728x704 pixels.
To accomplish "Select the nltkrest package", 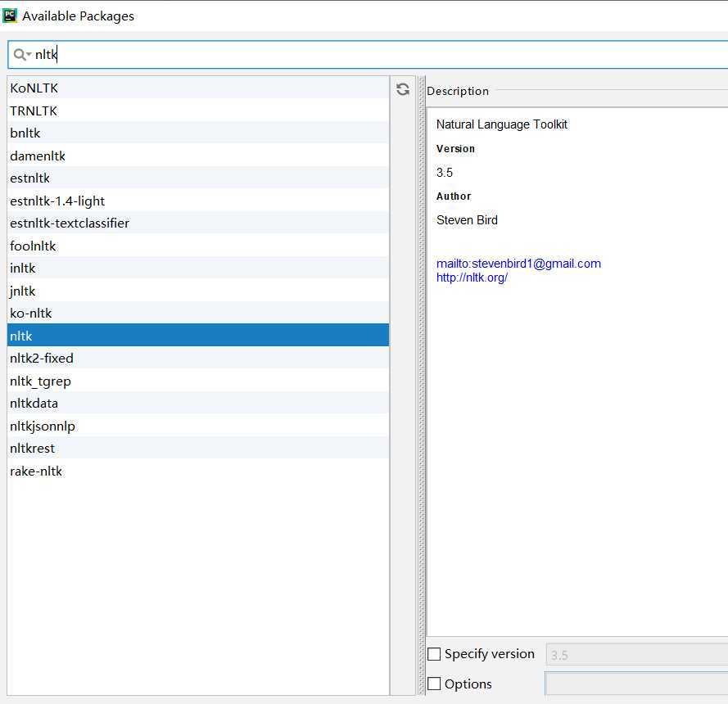I will click(198, 449).
